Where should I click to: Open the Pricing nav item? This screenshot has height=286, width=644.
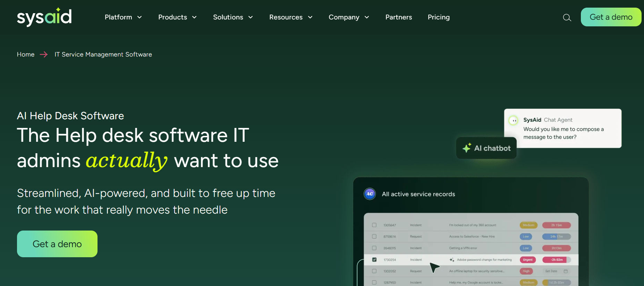coord(439,17)
